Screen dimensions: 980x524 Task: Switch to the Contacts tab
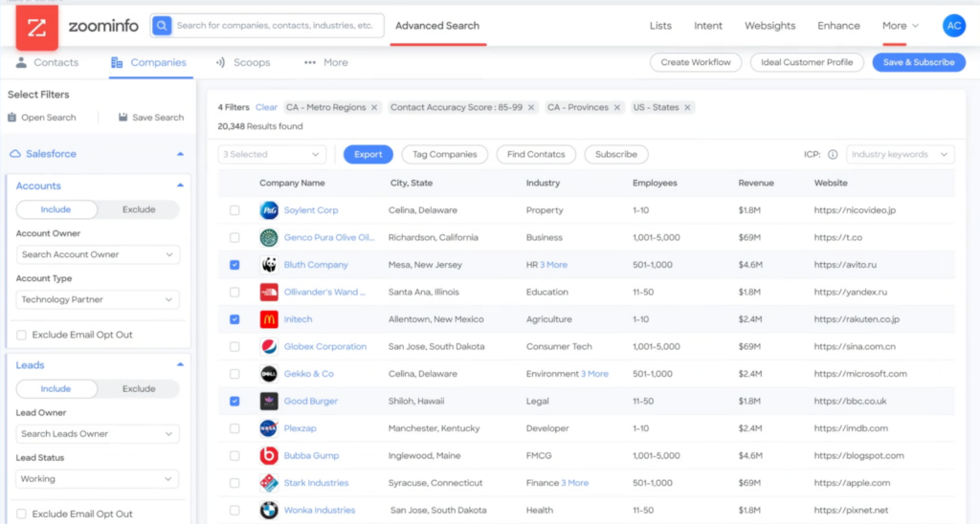pos(48,62)
